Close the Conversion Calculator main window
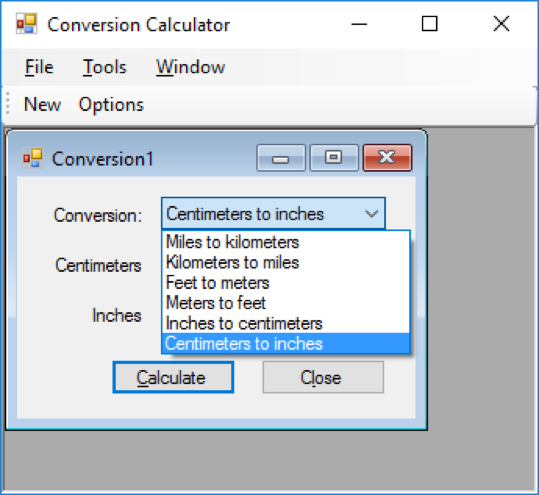539x495 pixels. tap(501, 24)
